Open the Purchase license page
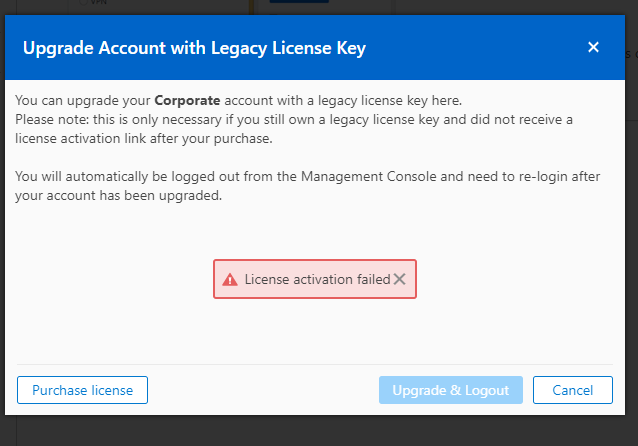The image size is (638, 446). tap(82, 390)
